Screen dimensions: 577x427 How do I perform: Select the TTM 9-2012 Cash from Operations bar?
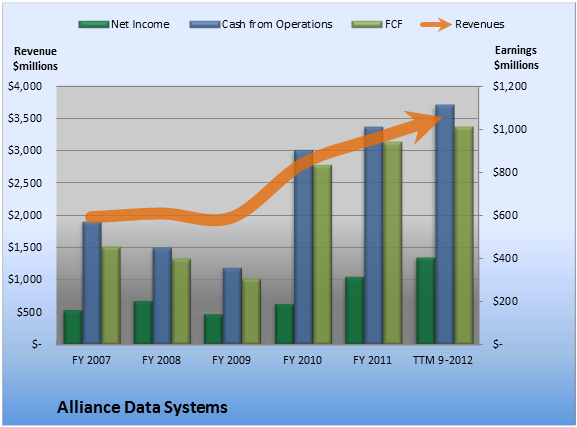click(x=445, y=225)
